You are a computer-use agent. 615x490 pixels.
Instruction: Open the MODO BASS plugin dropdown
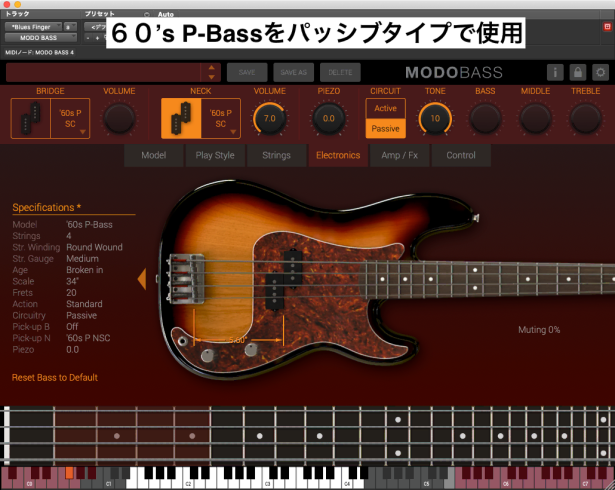41,38
